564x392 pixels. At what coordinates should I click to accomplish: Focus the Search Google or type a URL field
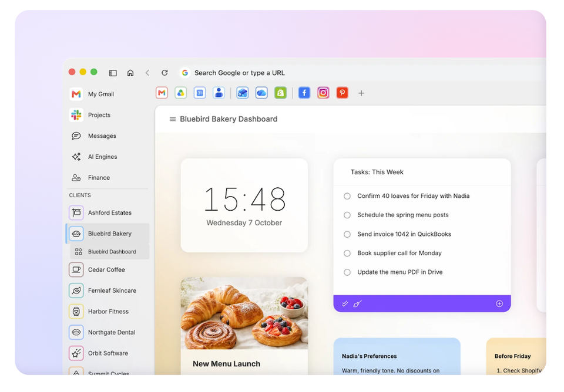[x=361, y=73]
